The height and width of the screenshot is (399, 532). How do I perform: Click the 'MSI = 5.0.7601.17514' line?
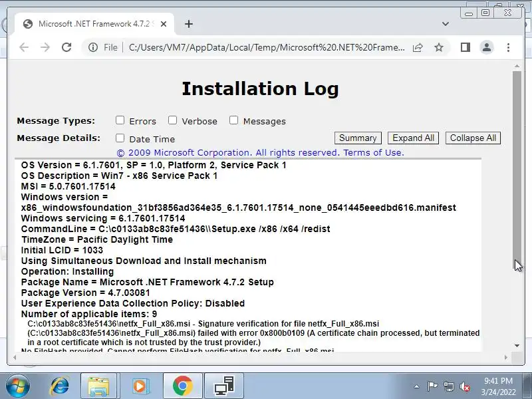(68, 186)
